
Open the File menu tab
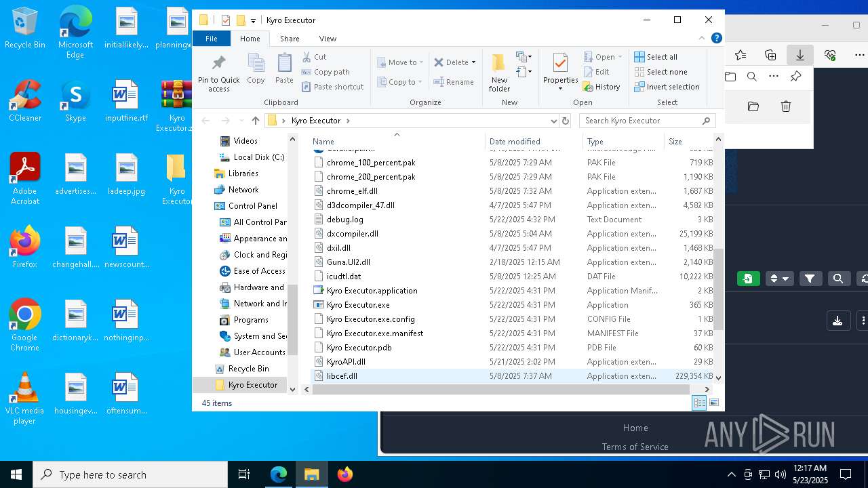coord(212,39)
